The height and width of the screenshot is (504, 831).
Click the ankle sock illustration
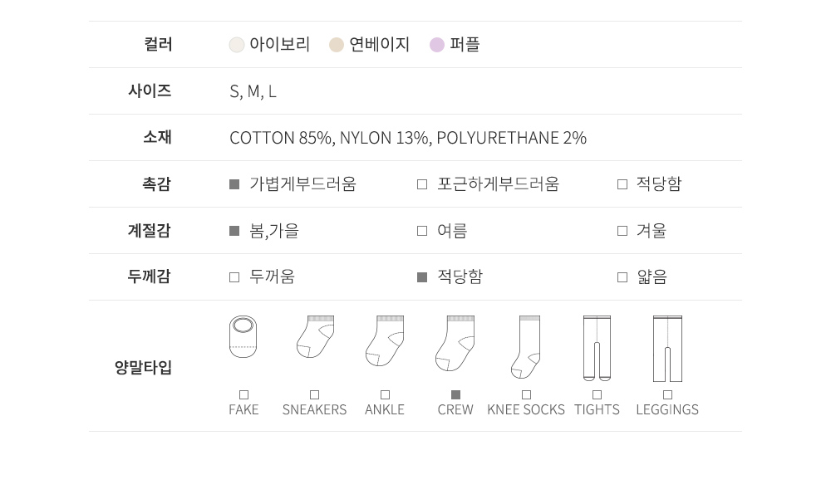[x=385, y=340]
